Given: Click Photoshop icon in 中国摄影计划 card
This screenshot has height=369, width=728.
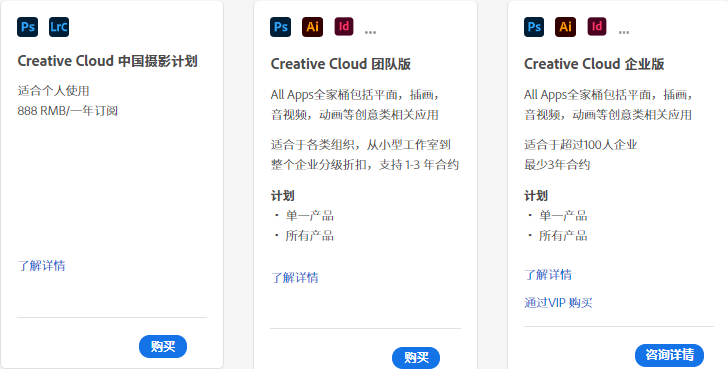Looking at the screenshot, I should [x=27, y=27].
